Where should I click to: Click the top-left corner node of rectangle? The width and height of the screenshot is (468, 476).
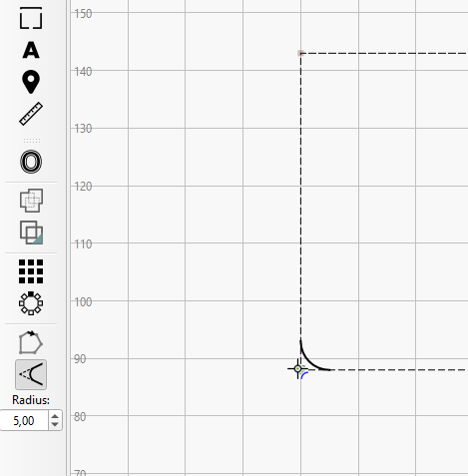coord(300,53)
